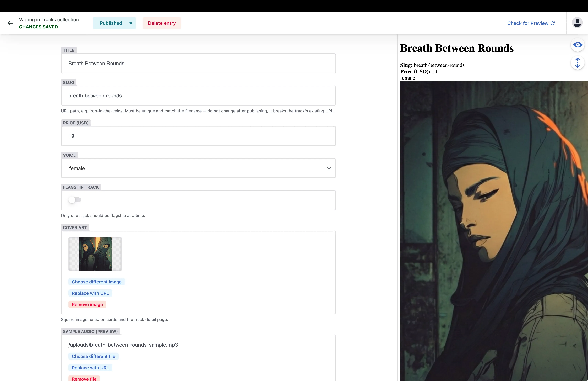
Task: Click the preview Slug line
Action: (x=432, y=65)
